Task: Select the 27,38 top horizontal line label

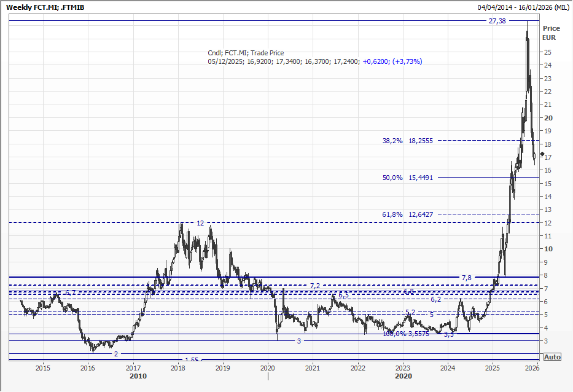Action: pyautogui.click(x=497, y=21)
